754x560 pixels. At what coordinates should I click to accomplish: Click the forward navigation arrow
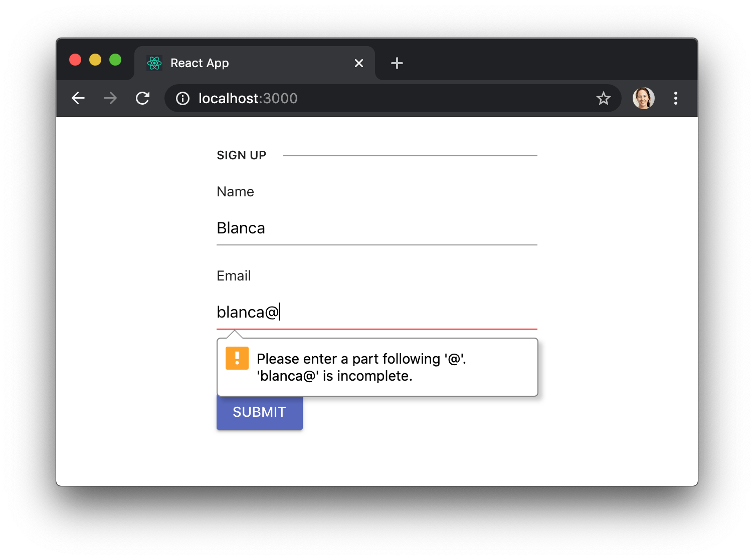tap(110, 98)
